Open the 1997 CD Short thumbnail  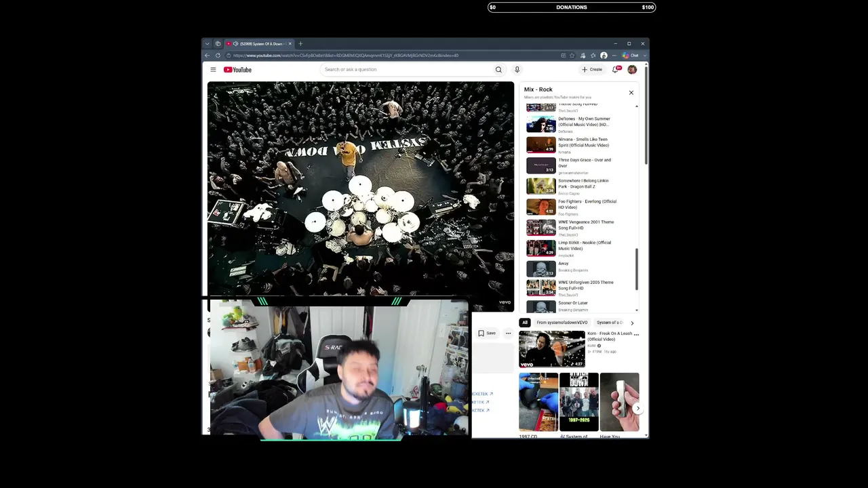tap(538, 402)
